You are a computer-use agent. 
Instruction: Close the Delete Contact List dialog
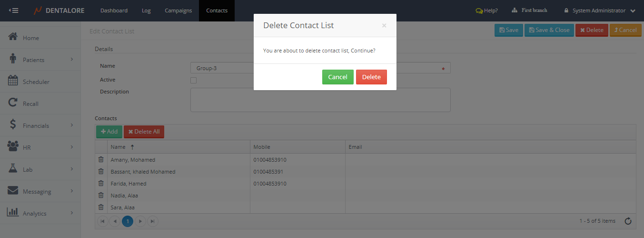pyautogui.click(x=384, y=26)
